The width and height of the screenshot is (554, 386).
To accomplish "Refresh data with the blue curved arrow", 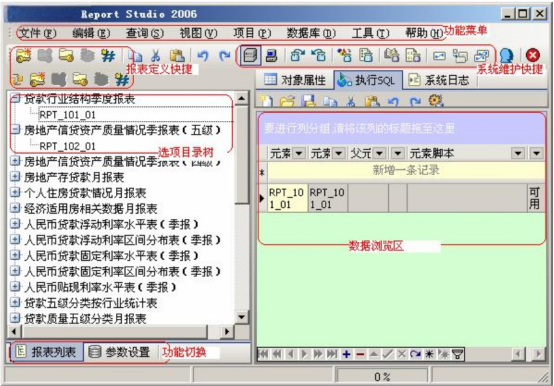I will click(x=416, y=354).
